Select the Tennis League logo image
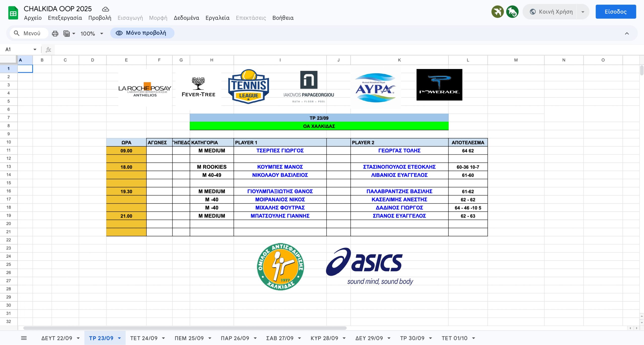This screenshot has width=644, height=345. tap(249, 86)
